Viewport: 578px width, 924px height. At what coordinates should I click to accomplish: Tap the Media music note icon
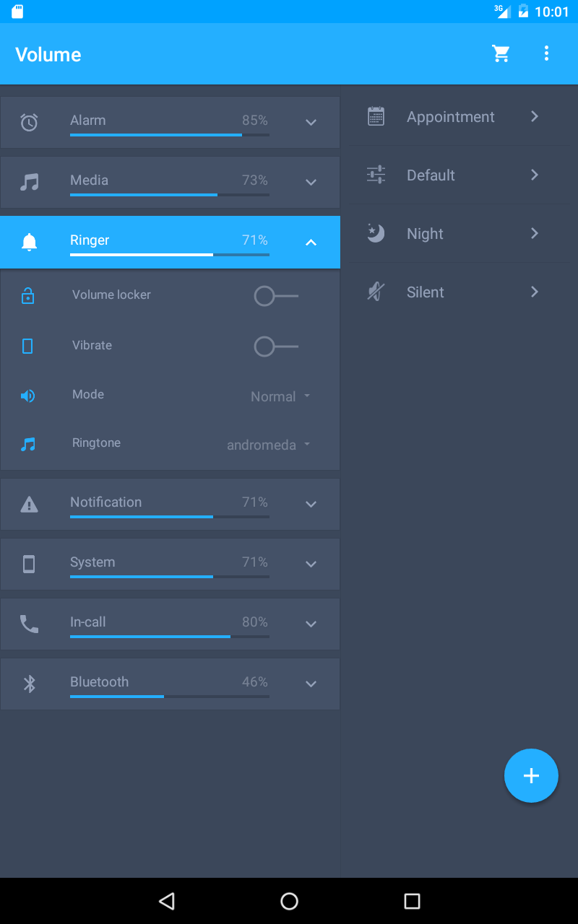[x=29, y=182]
